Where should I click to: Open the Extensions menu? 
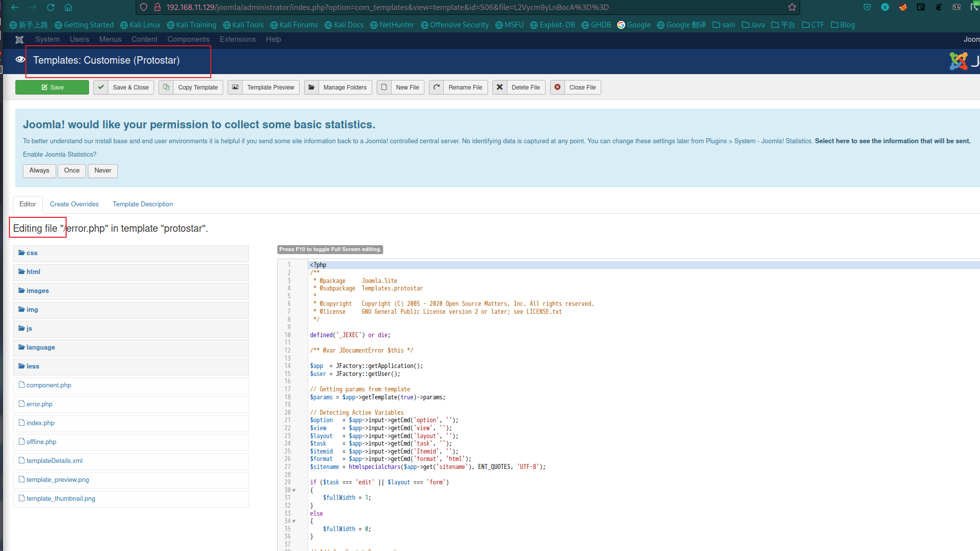click(x=238, y=39)
